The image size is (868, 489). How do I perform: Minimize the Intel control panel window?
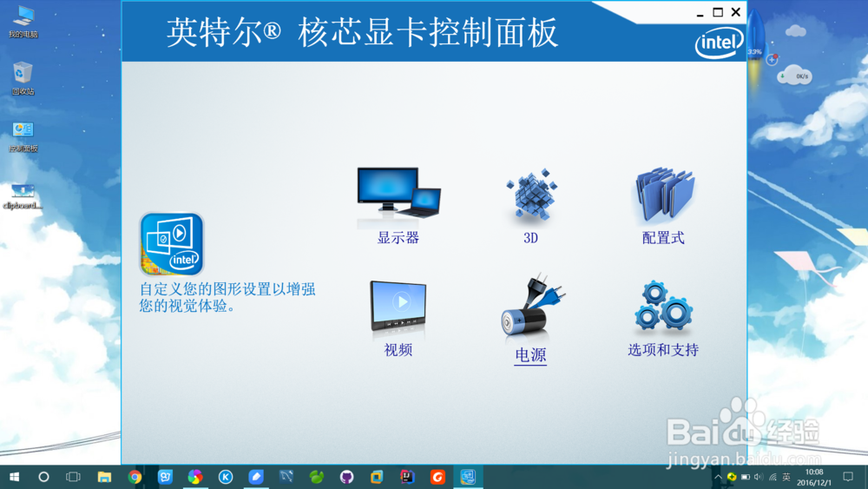pos(700,13)
